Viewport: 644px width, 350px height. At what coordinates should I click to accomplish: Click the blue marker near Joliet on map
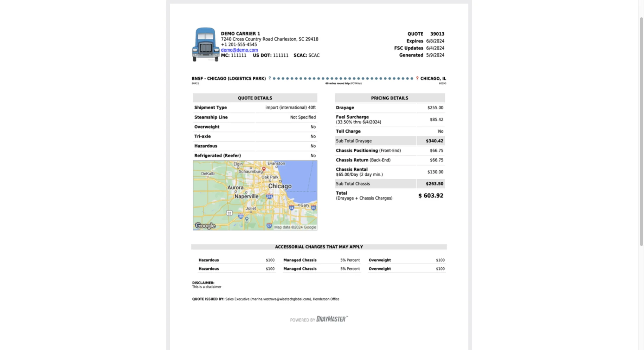click(247, 219)
